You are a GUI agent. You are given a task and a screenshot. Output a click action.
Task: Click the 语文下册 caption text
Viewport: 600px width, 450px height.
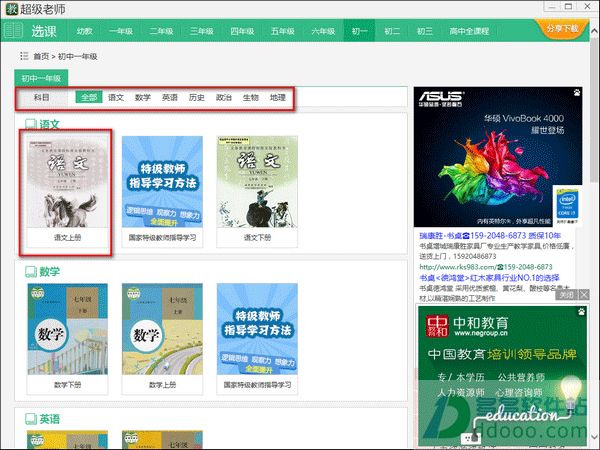tap(257, 238)
